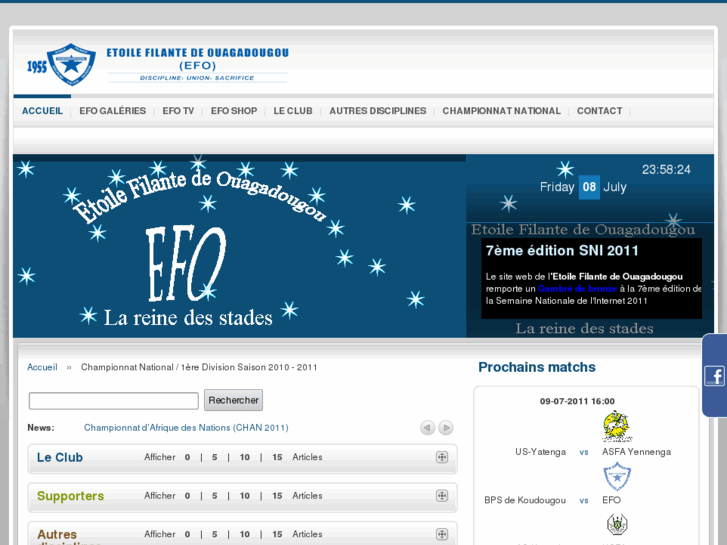The height and width of the screenshot is (545, 727).
Task: Show 0 articles in Le Club
Action: pyautogui.click(x=187, y=457)
